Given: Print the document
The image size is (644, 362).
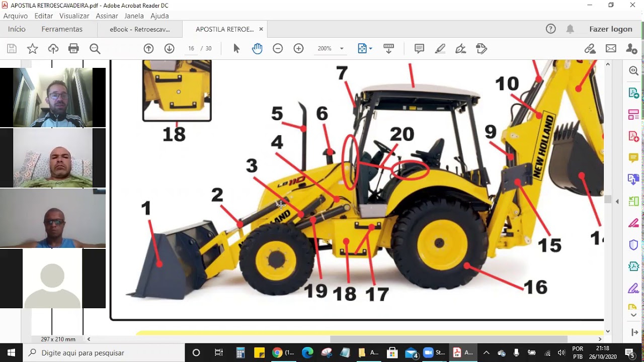Looking at the screenshot, I should [73, 49].
